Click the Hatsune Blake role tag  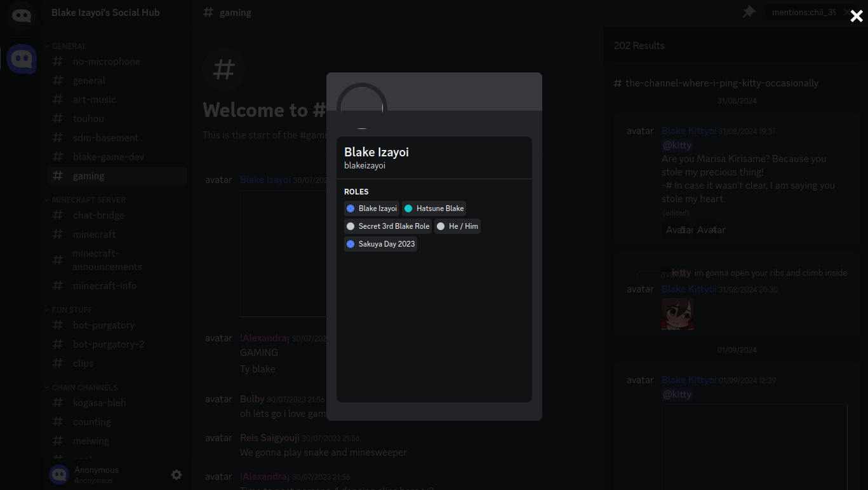coord(434,208)
